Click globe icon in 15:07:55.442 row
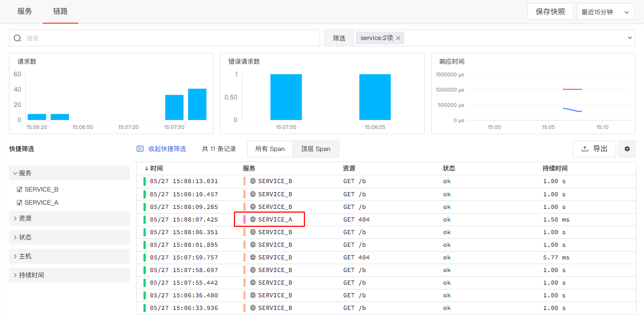 [253, 283]
